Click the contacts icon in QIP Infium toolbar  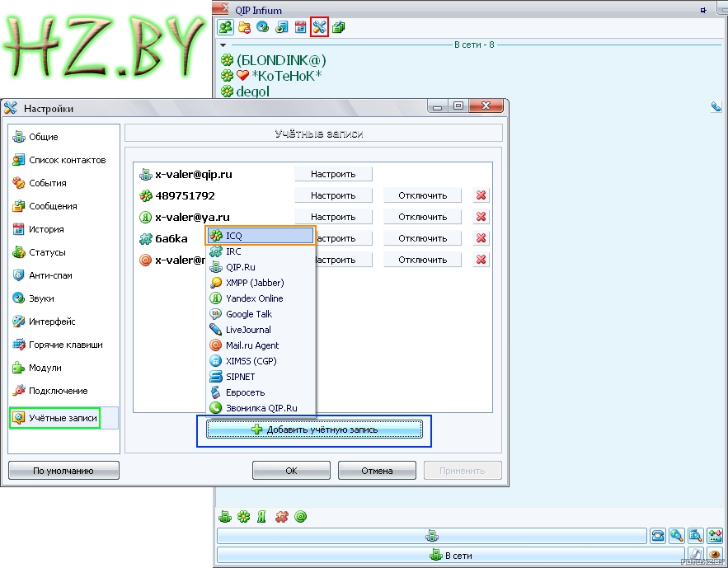pos(226,27)
